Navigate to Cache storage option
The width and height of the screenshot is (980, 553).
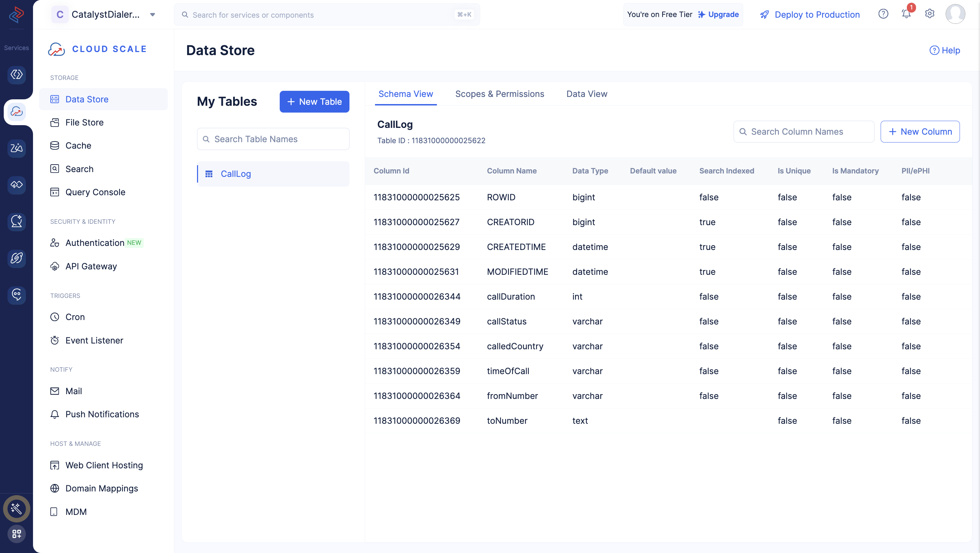point(77,145)
